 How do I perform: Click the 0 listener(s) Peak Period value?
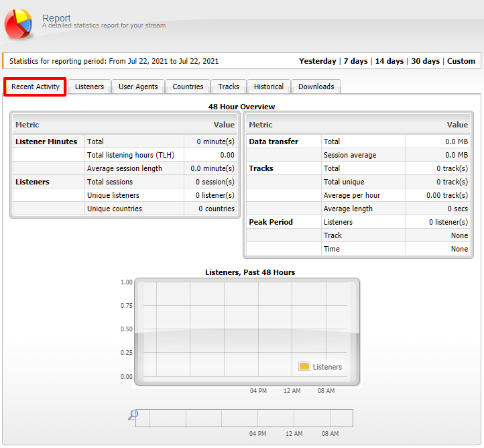(x=448, y=222)
